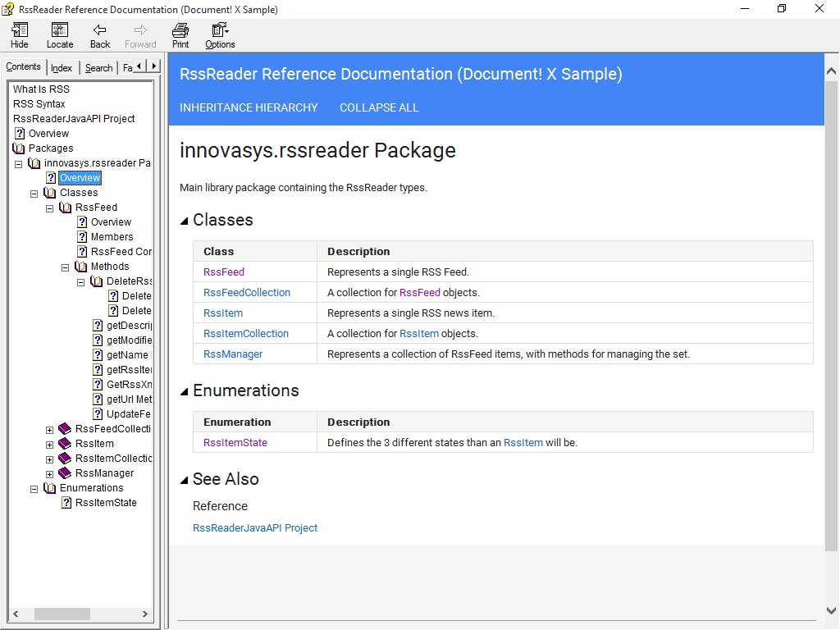Viewport: 840px width, 630px height.
Task: Switch to the Search tab
Action: 98,68
